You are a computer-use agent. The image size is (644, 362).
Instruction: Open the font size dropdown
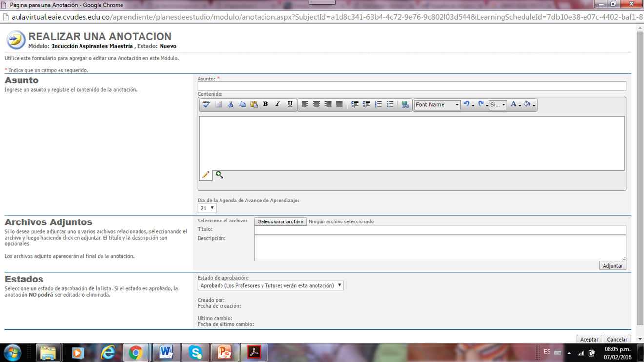(498, 105)
